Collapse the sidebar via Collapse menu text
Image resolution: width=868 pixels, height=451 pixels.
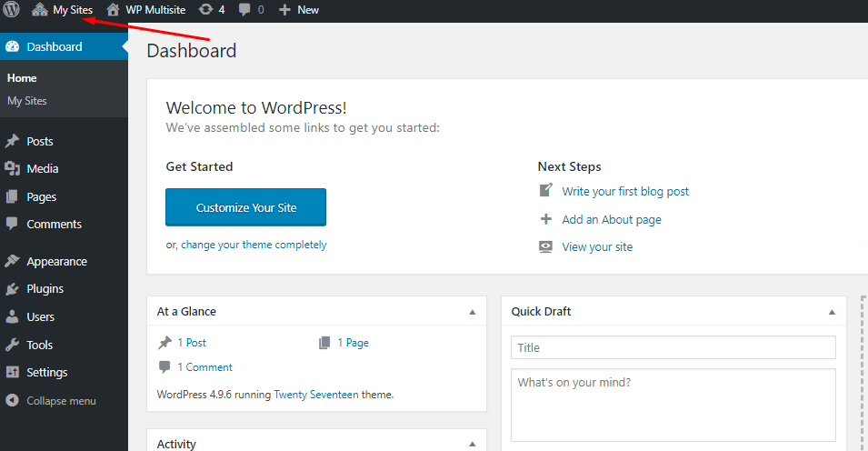coord(61,401)
